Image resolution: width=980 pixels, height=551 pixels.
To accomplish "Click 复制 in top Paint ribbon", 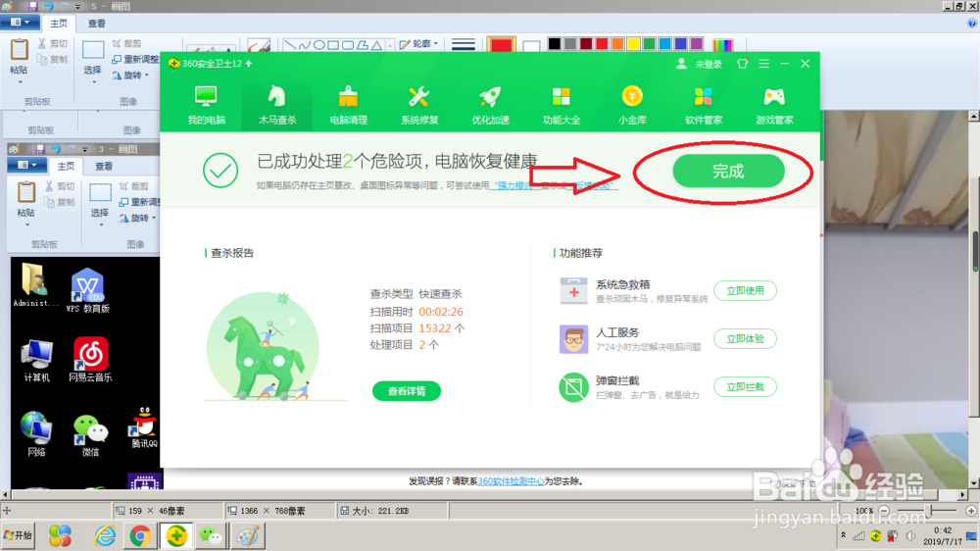I will point(52,60).
